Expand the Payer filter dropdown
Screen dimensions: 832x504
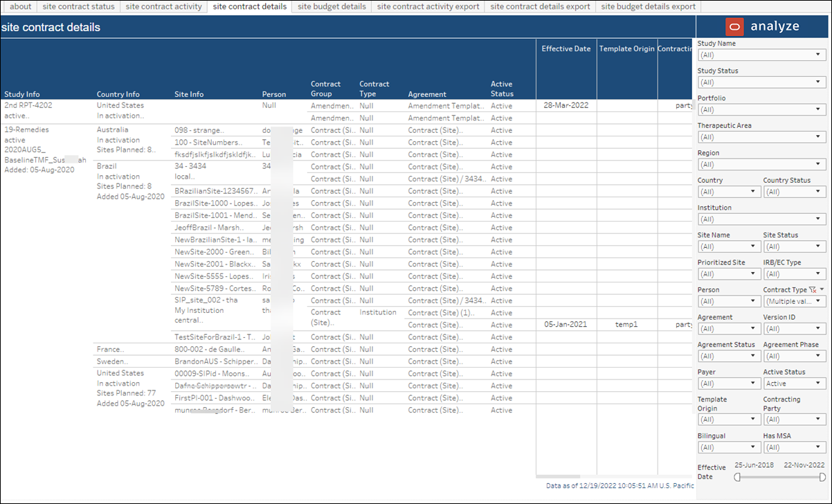729,383
